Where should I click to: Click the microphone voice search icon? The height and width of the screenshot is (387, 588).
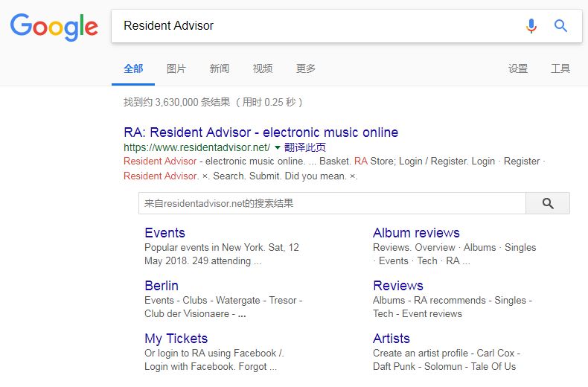tap(531, 26)
